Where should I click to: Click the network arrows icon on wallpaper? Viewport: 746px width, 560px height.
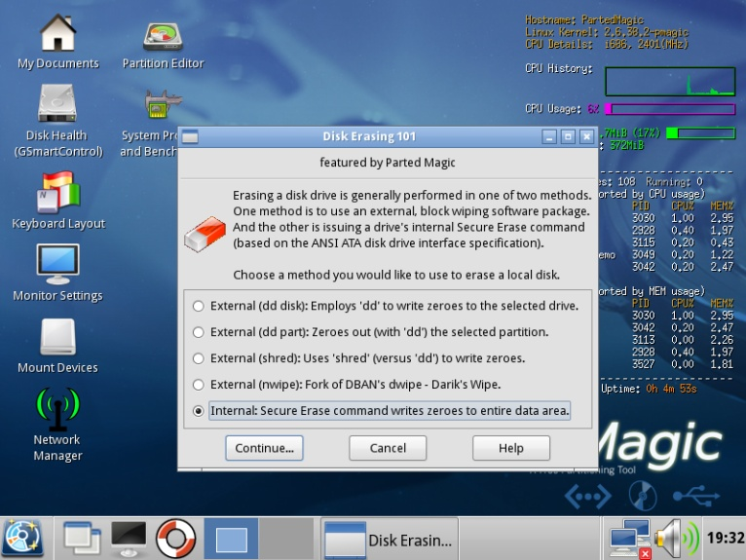[588, 497]
